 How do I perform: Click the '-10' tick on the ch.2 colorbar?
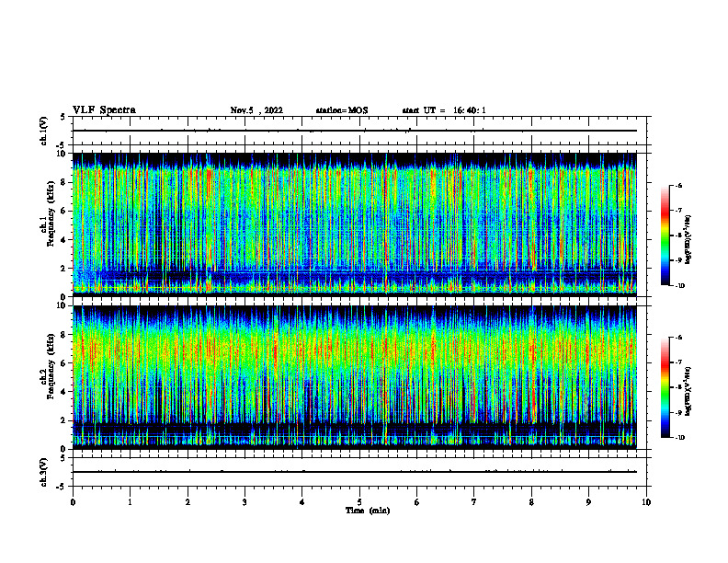[x=679, y=438]
